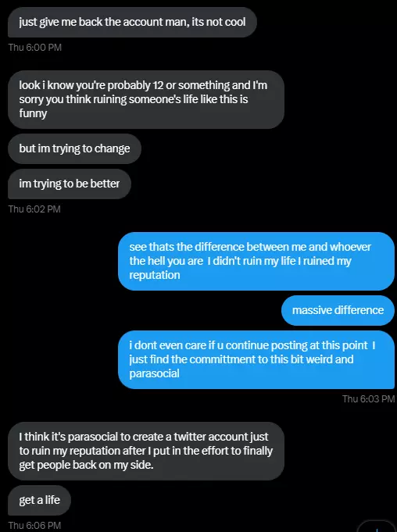Select the blue "see thats the difference" message
The height and width of the screenshot is (532, 397).
(x=256, y=261)
